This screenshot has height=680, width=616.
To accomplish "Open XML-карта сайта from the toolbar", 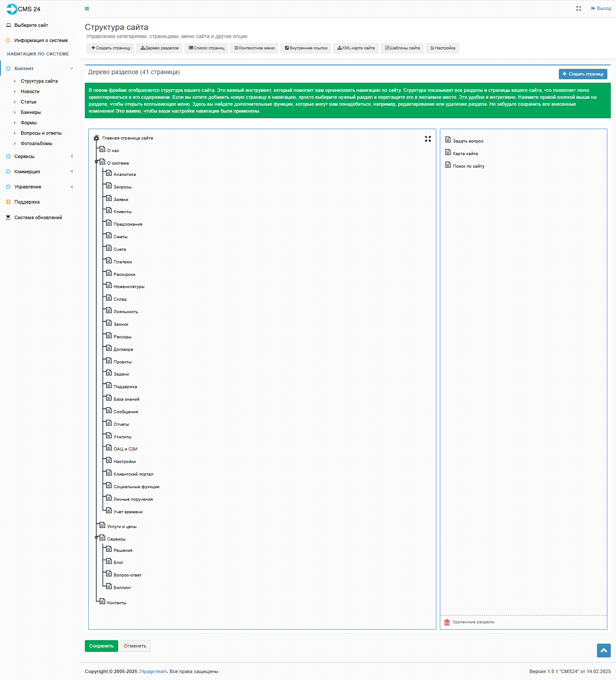I will 356,48.
